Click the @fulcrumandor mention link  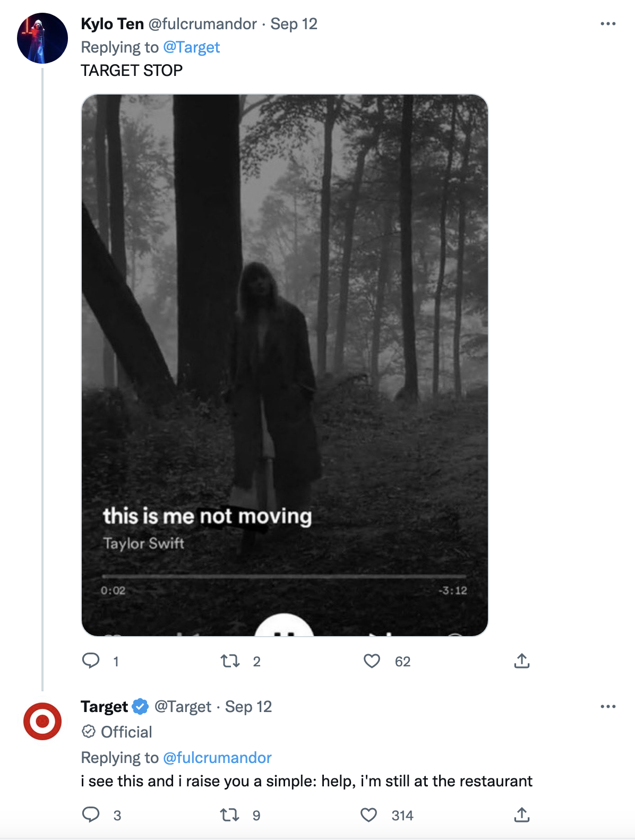(x=217, y=758)
